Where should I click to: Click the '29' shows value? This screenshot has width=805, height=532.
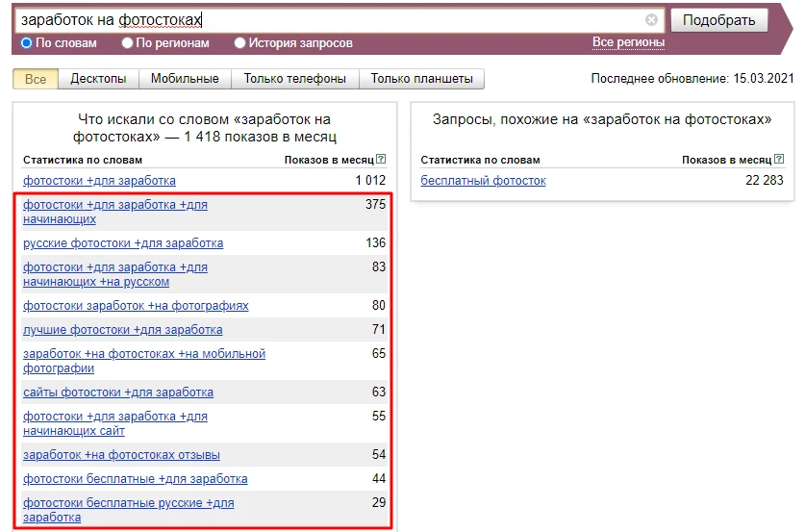[x=379, y=502]
